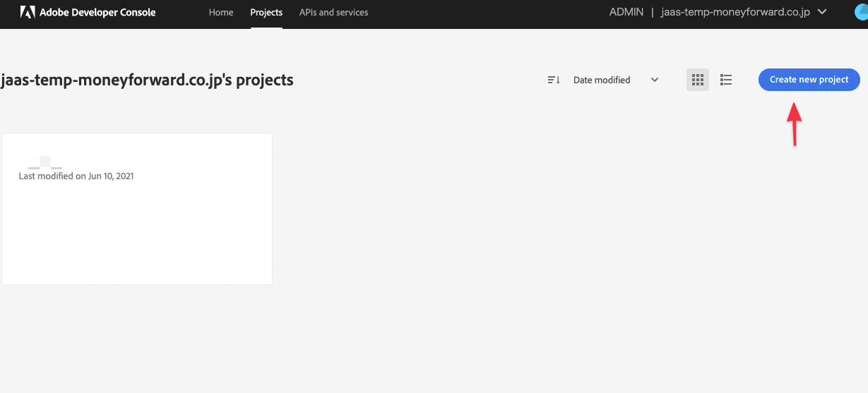
Task: Click Create new project button
Action: pyautogui.click(x=809, y=80)
